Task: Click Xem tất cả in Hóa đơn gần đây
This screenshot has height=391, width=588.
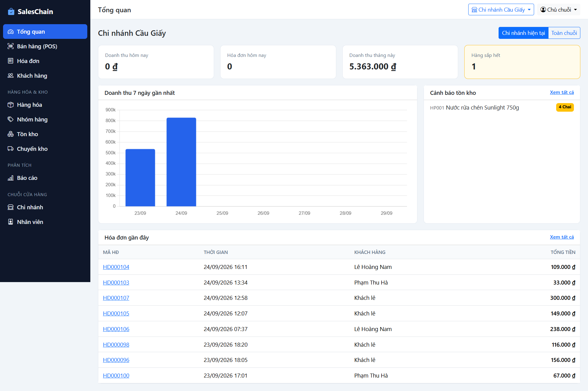Action: point(562,237)
